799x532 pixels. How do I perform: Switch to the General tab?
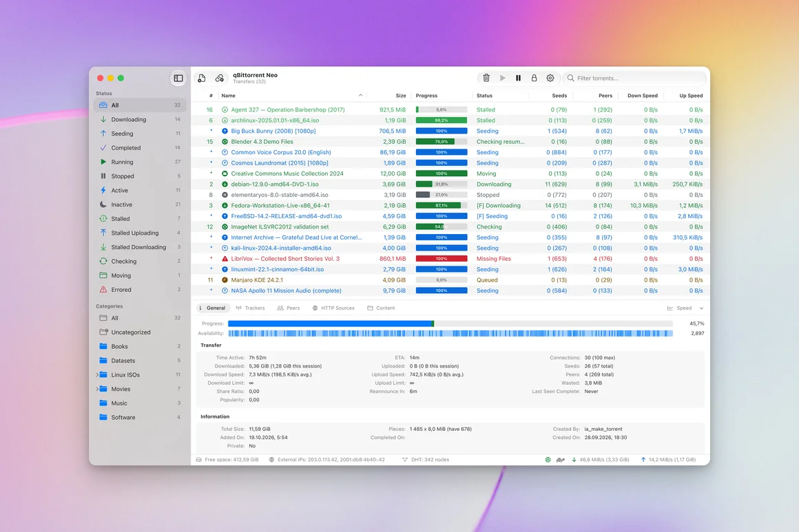tap(212, 308)
